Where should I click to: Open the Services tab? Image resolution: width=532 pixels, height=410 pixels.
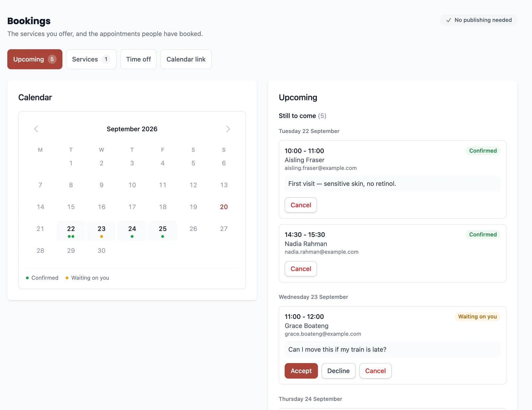[91, 59]
